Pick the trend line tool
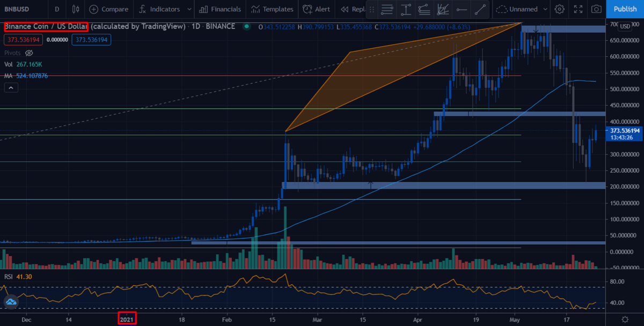Image resolution: width=644 pixels, height=326 pixels. click(481, 9)
